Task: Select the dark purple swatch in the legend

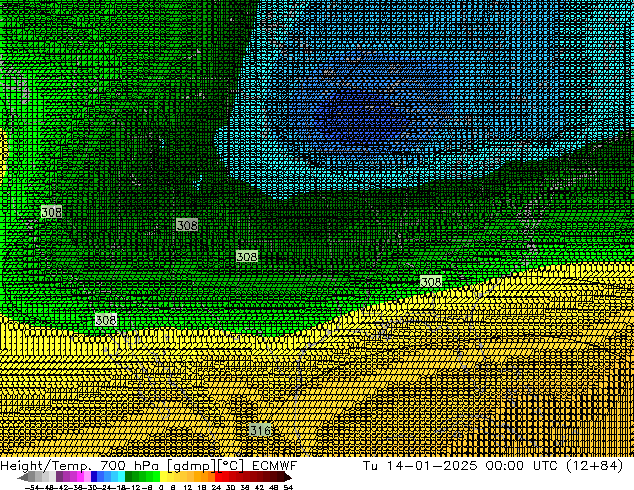Action: [x=59, y=477]
